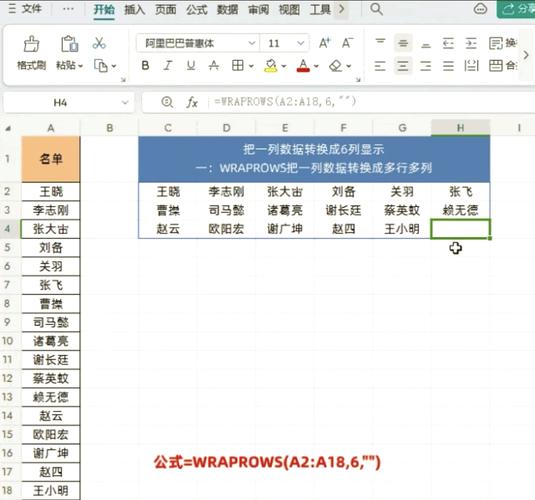Click the Format Painter brush icon
The height and width of the screenshot is (500, 535).
31,44
